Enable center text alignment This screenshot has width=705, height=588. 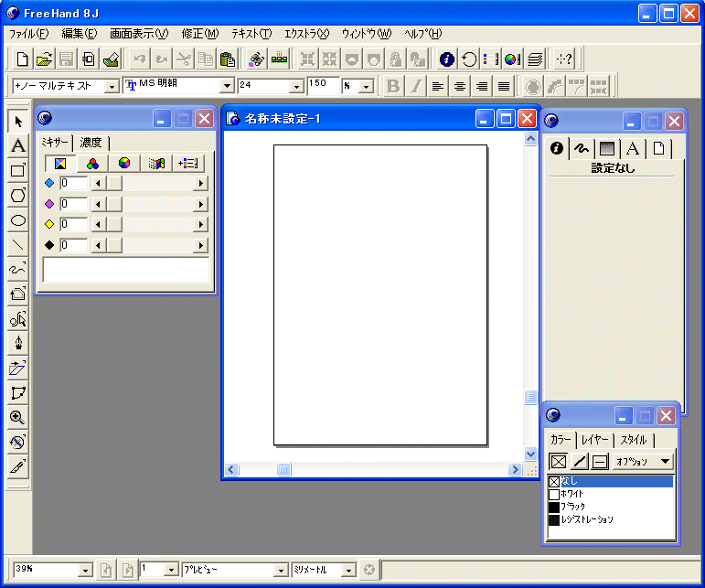[x=460, y=87]
